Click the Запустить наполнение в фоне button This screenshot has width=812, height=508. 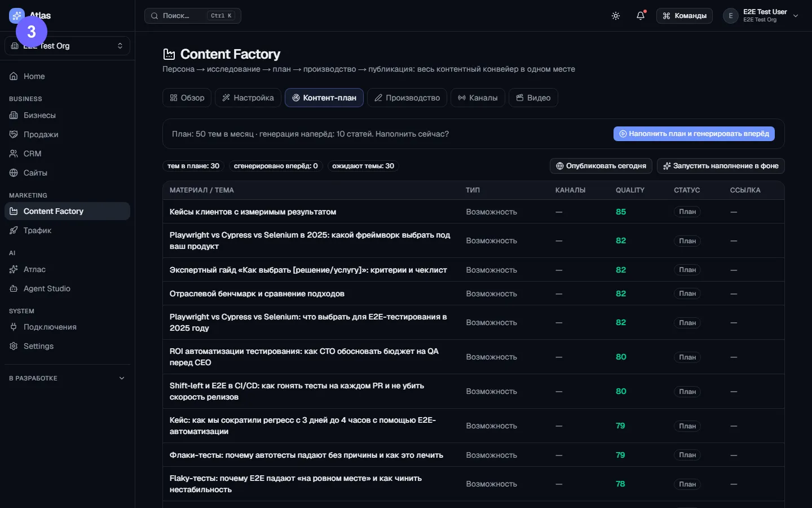(721, 166)
